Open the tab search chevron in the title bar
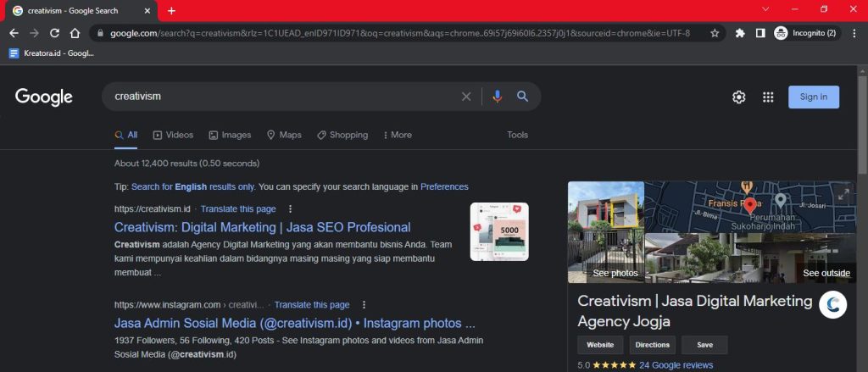This screenshot has height=372, width=868. tap(765, 9)
